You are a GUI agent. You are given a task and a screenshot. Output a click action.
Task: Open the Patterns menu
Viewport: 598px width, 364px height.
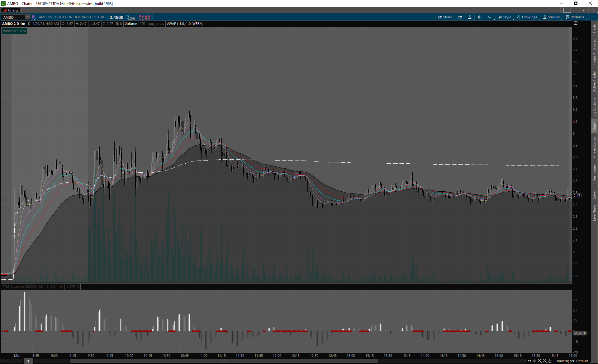[x=575, y=17]
